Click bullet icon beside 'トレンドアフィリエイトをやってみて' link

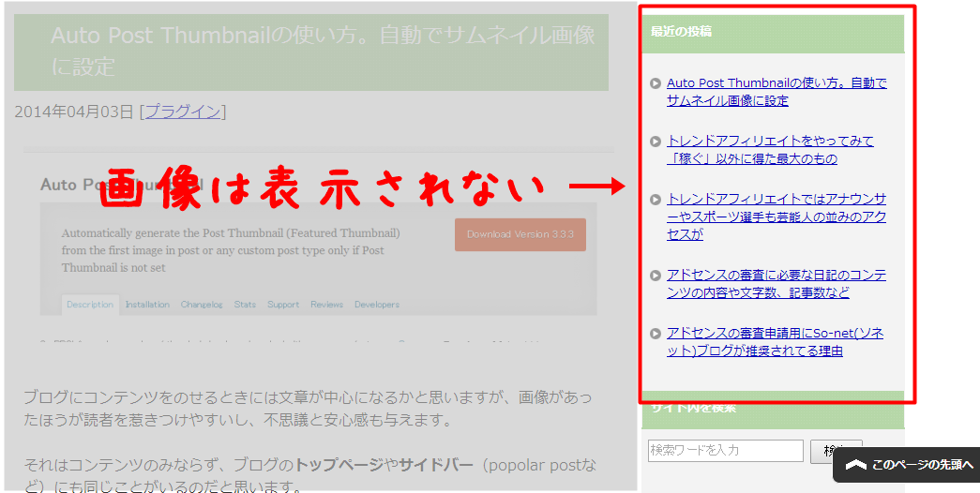tap(655, 142)
